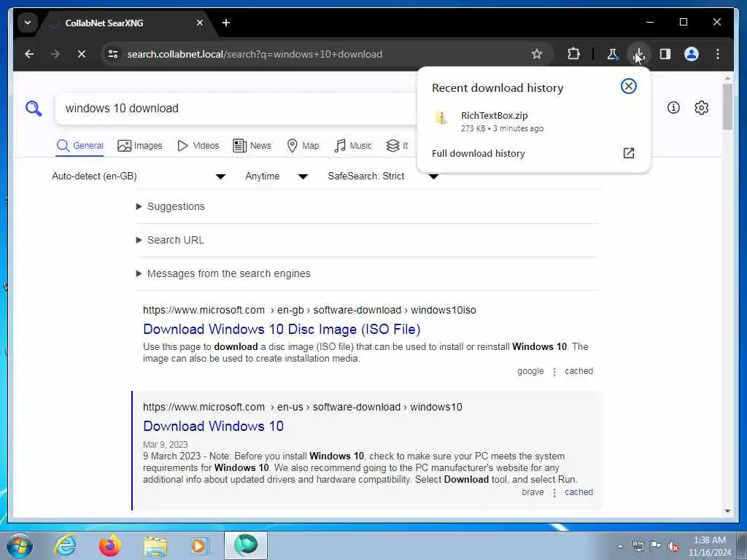Open Windows Explorer folder taskbar icon
747x560 pixels.
tap(155, 545)
